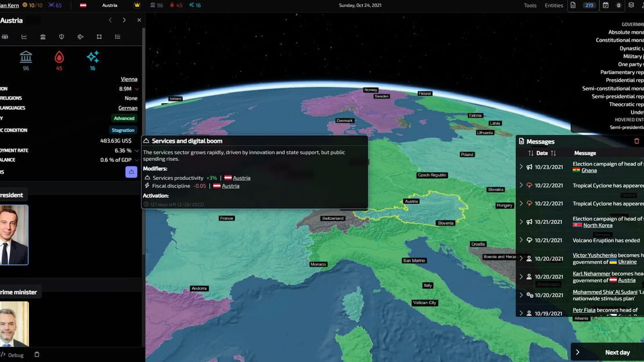This screenshot has height=362, width=644.
Task: Select the president portrait thumbnail
Action: click(x=14, y=234)
